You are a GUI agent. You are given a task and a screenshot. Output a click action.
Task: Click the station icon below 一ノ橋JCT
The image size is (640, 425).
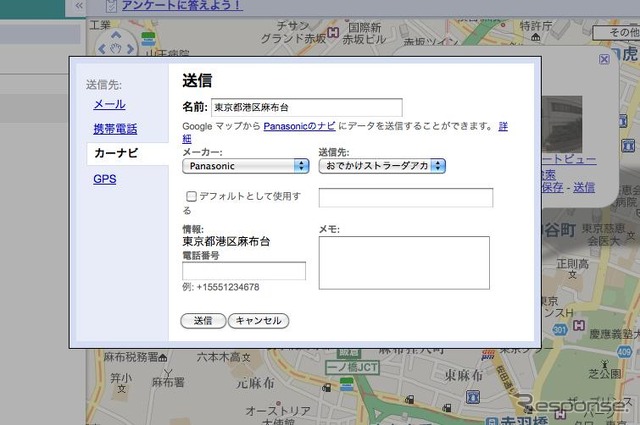pyautogui.click(x=347, y=384)
